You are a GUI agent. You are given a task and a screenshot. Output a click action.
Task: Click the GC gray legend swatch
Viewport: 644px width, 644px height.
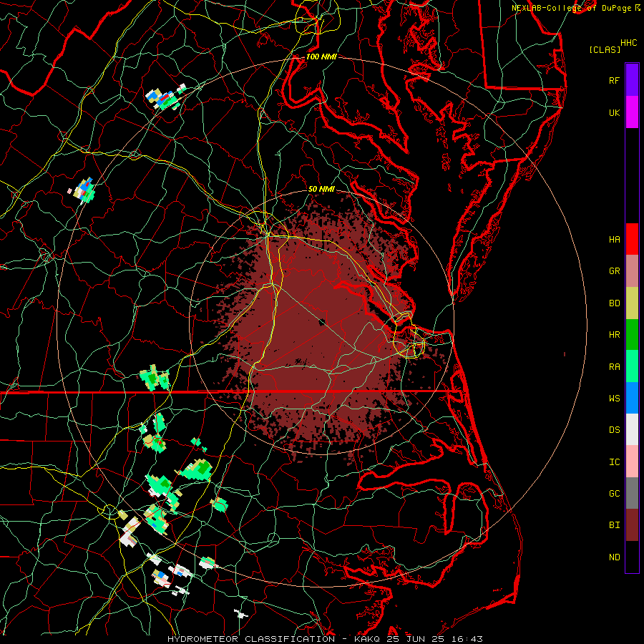(632, 493)
